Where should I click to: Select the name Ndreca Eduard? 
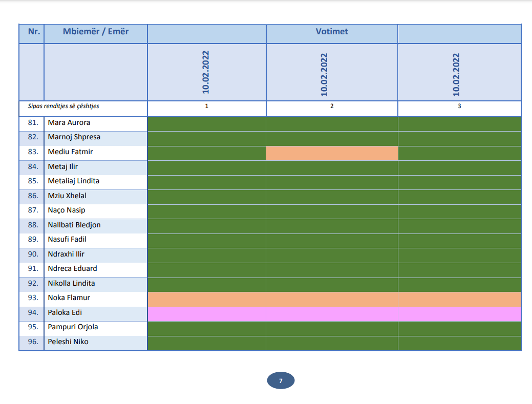[72, 269]
